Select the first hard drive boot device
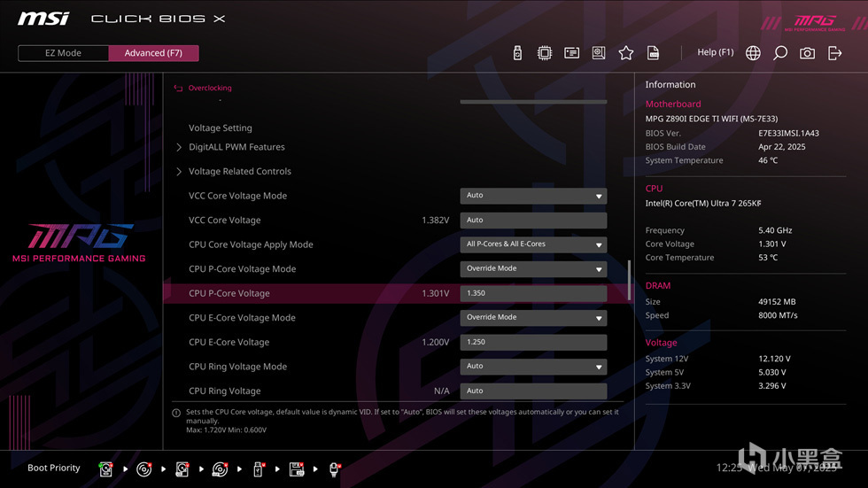868x488 pixels. click(105, 469)
